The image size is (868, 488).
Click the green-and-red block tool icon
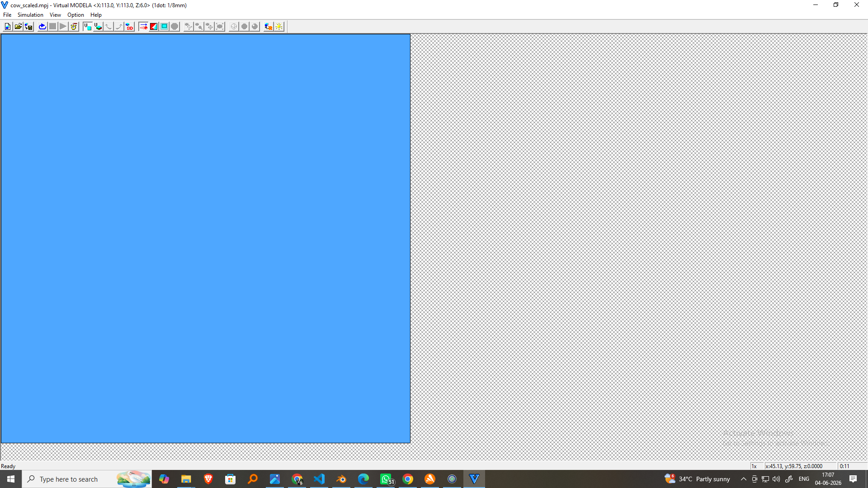(x=98, y=27)
